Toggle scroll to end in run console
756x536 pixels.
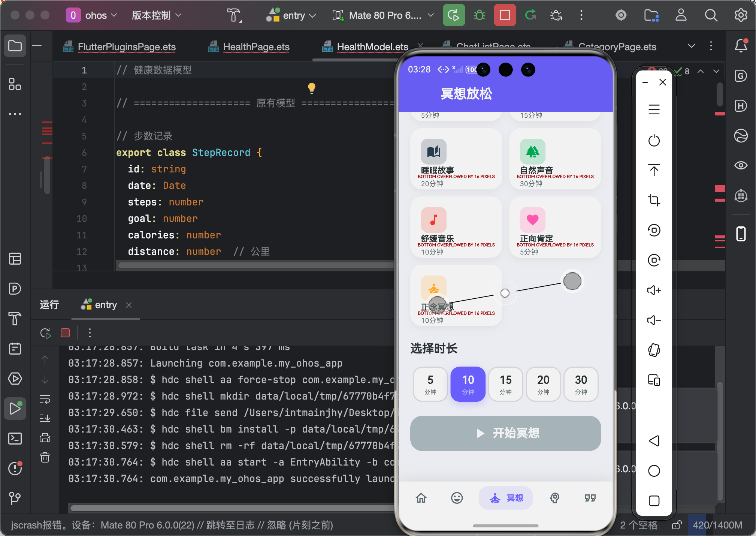pyautogui.click(x=45, y=418)
